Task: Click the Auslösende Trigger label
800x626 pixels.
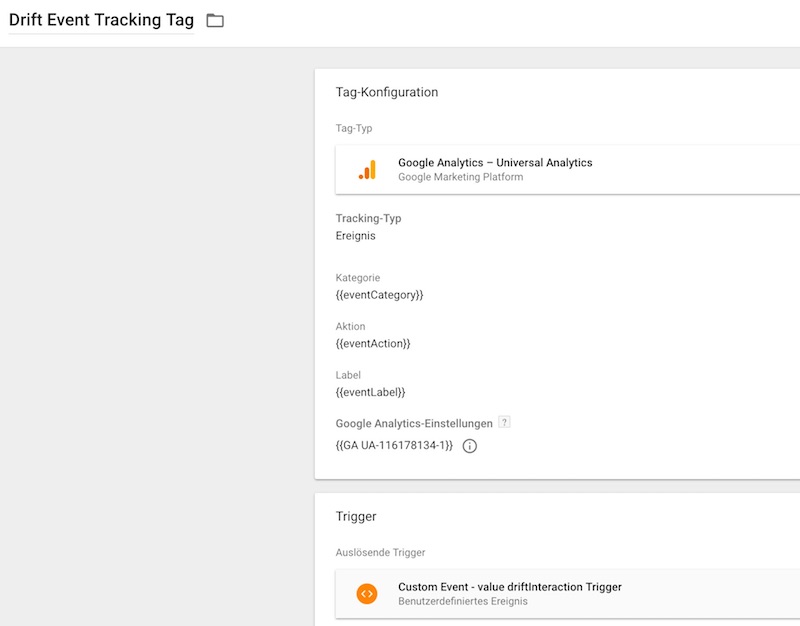Action: (380, 552)
